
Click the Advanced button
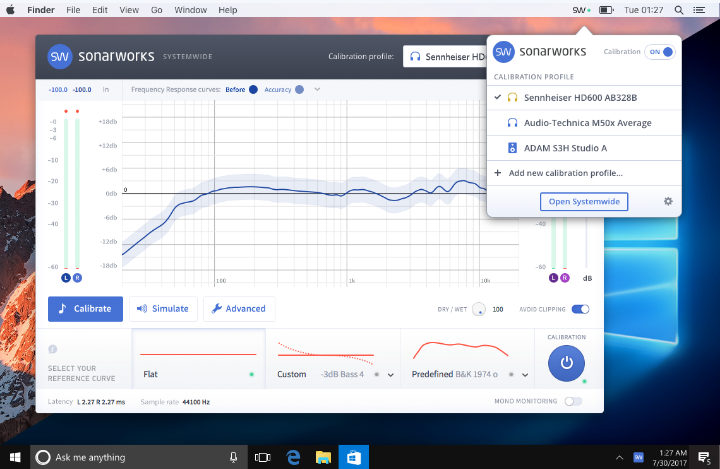point(239,309)
